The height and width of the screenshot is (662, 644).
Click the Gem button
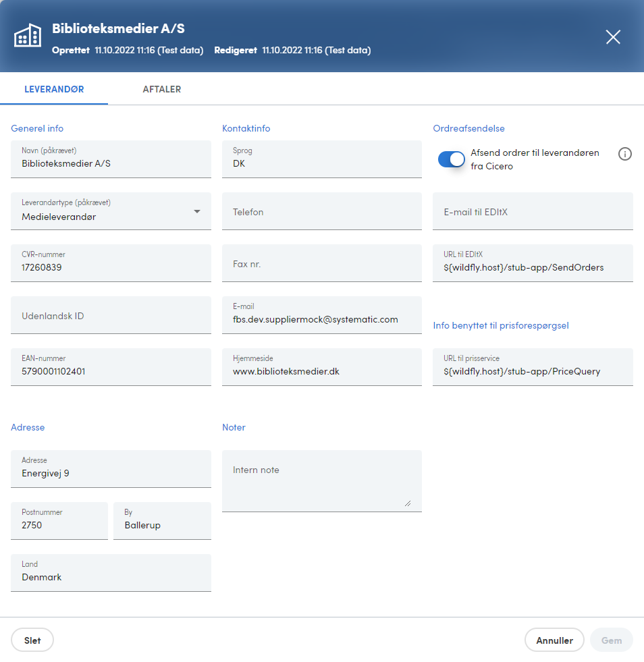coord(612,640)
